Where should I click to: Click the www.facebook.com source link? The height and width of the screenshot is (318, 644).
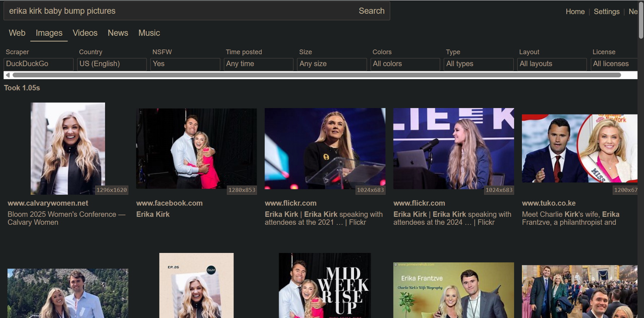tap(169, 203)
